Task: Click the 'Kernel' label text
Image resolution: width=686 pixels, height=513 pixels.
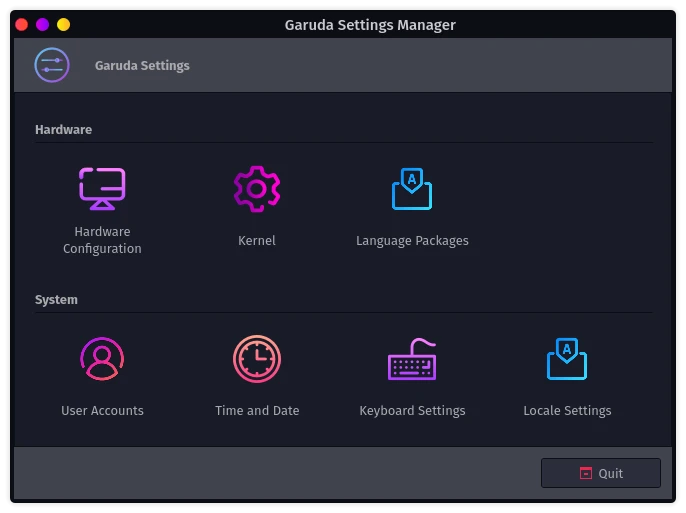Action: 257,241
